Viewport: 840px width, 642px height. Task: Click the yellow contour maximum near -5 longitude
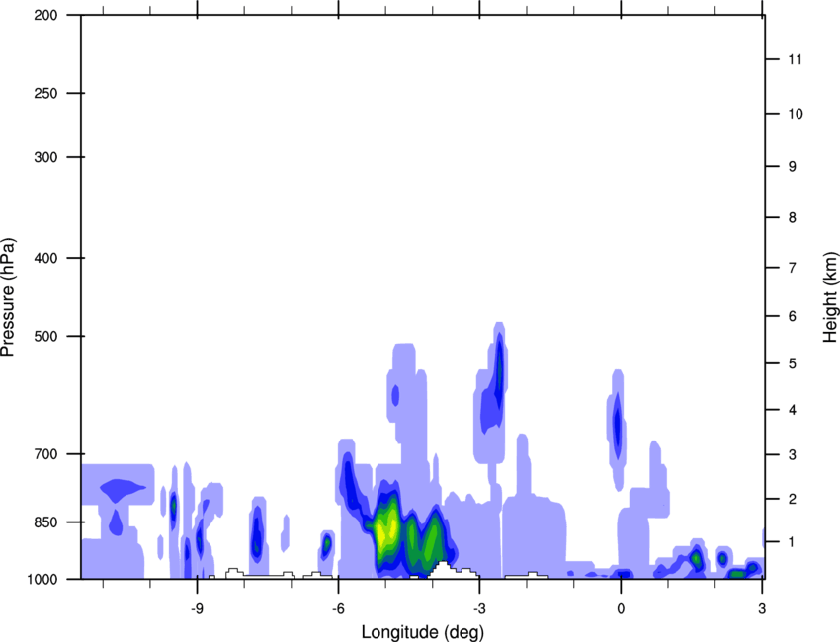click(384, 530)
